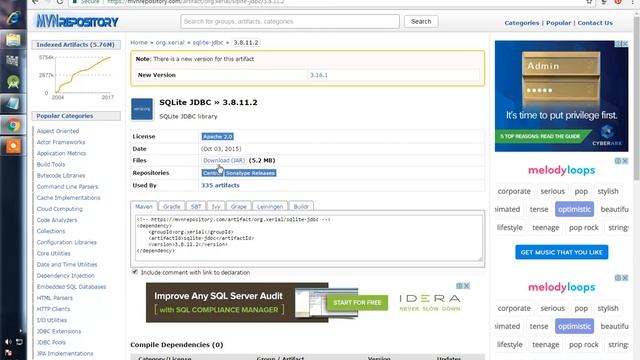The height and width of the screenshot is (360, 640).
Task: Click START FOR FREE ad button
Action: click(357, 302)
